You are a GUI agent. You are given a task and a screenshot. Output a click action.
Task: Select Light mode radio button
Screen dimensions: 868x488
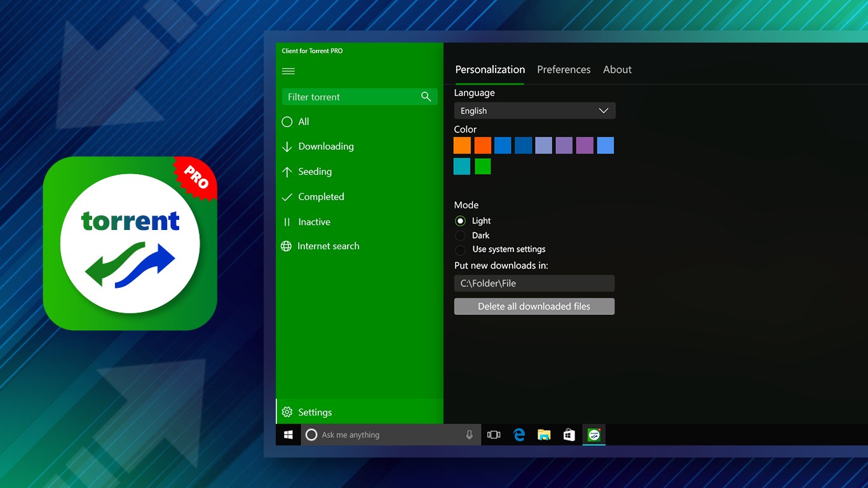[x=460, y=221]
